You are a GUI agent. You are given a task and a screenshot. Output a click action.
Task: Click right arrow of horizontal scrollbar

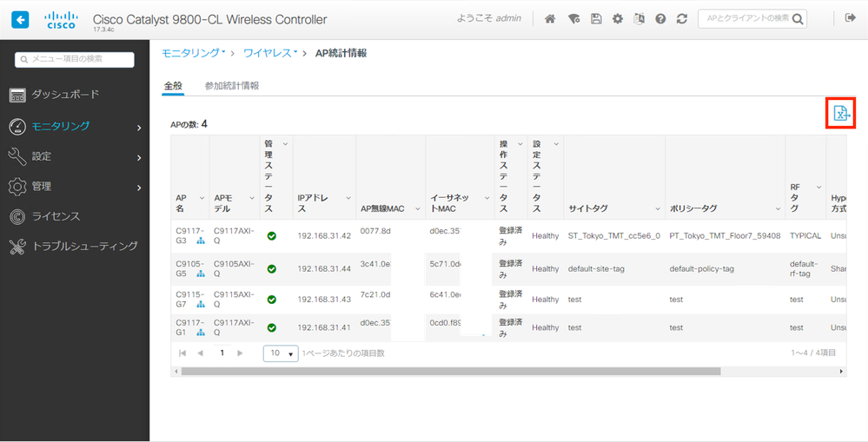tap(841, 371)
